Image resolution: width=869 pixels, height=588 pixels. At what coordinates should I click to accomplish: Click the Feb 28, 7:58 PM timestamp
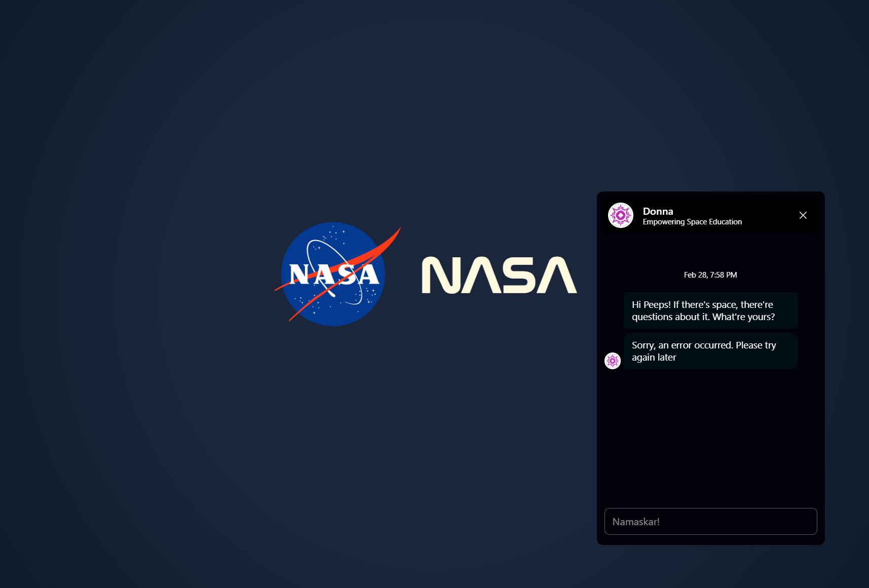pos(710,275)
